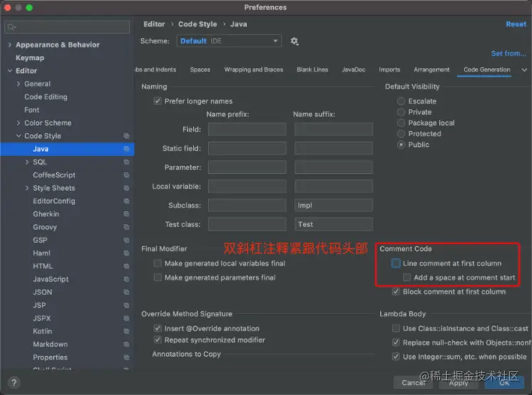The width and height of the screenshot is (532, 395).
Task: Click the copy icon beside Haml row
Action: tap(126, 253)
